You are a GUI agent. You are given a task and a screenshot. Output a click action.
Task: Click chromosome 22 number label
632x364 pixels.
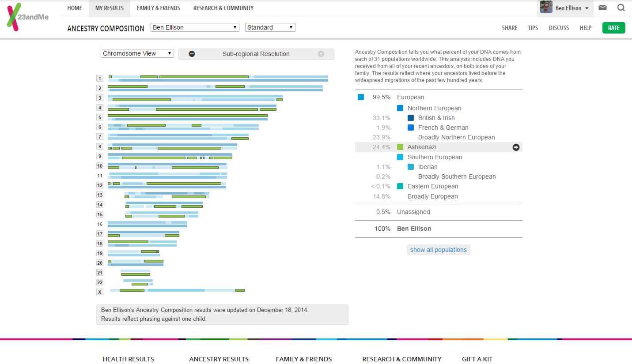point(100,282)
